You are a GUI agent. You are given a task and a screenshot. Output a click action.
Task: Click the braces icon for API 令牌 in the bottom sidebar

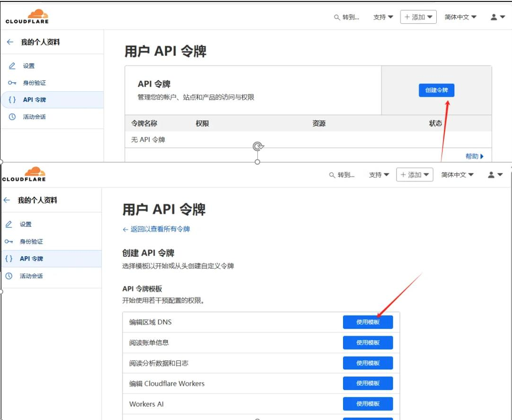coord(9,259)
